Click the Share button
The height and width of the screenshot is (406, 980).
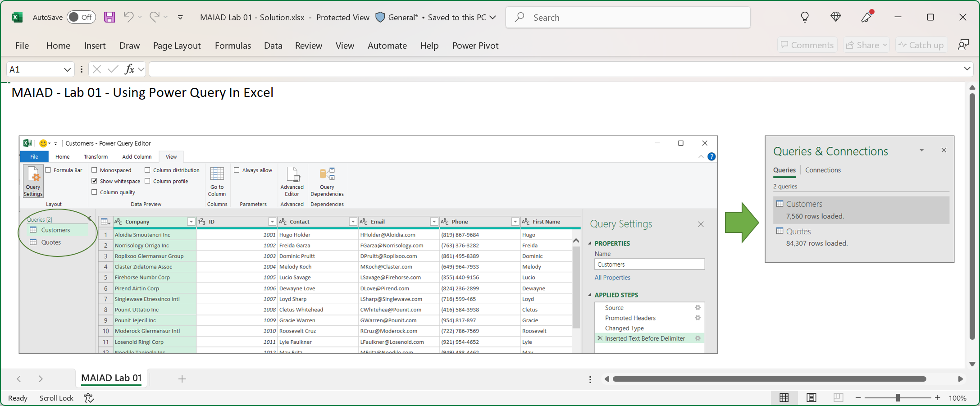click(866, 45)
